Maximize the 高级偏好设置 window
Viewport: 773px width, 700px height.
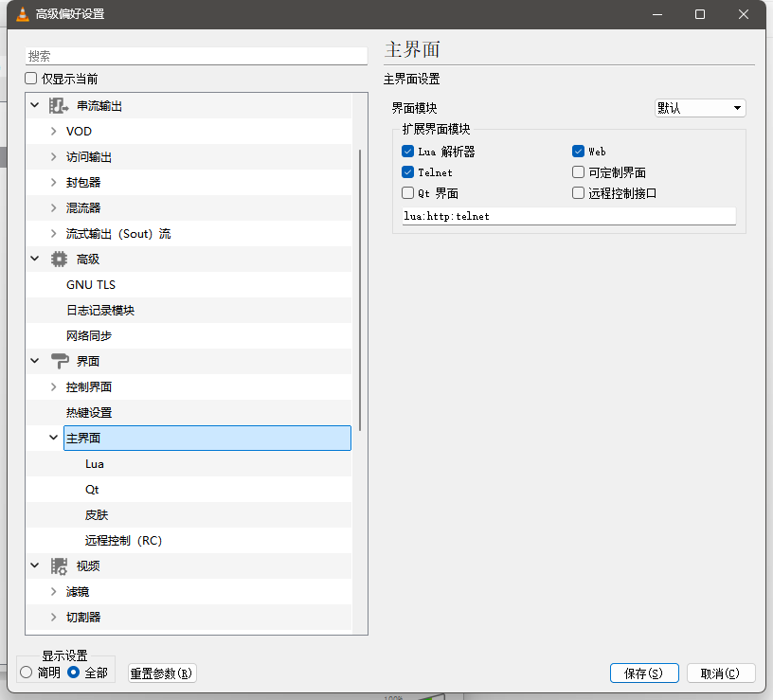click(699, 14)
